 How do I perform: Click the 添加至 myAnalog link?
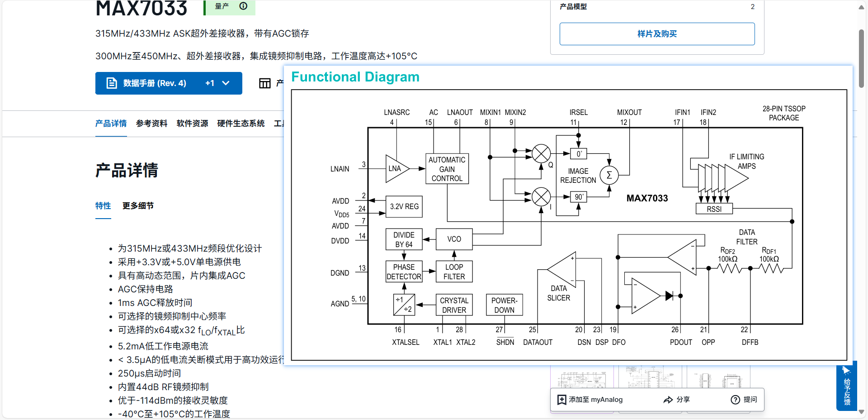tap(590, 400)
